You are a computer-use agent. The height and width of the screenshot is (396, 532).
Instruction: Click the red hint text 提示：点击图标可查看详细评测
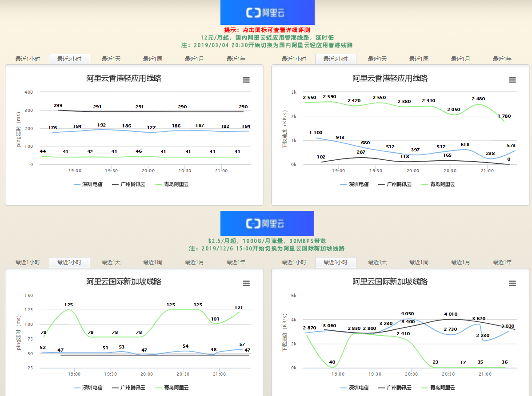(x=268, y=30)
